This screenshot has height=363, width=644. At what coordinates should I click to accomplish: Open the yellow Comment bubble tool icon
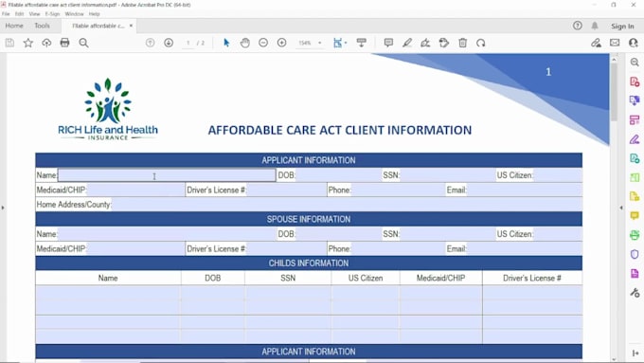(x=635, y=216)
